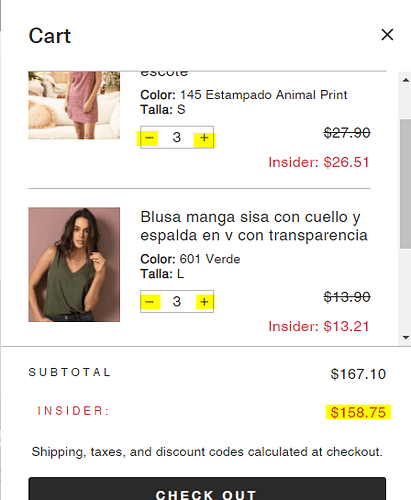Click the scrollbar track below the thumb
The image size is (411, 500).
(x=406, y=290)
